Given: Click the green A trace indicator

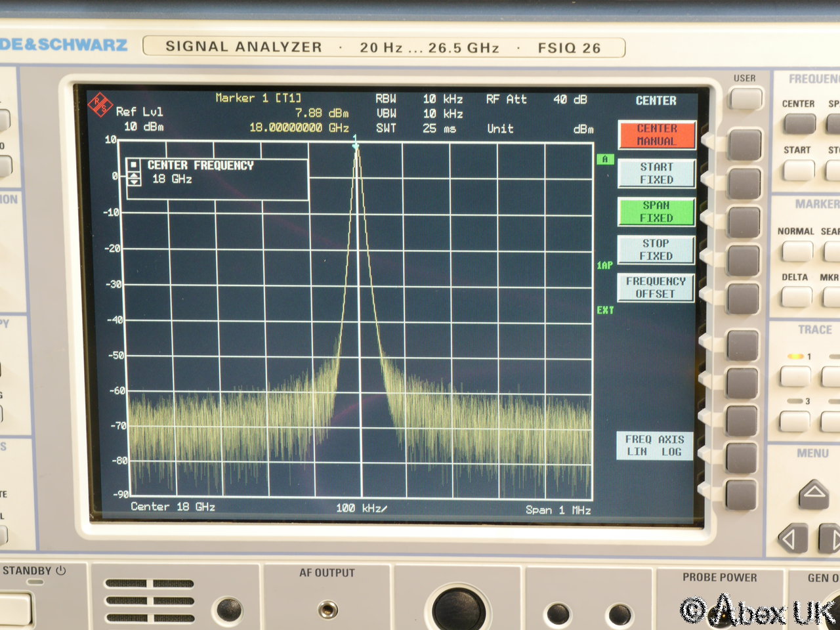Looking at the screenshot, I should click(x=604, y=159).
